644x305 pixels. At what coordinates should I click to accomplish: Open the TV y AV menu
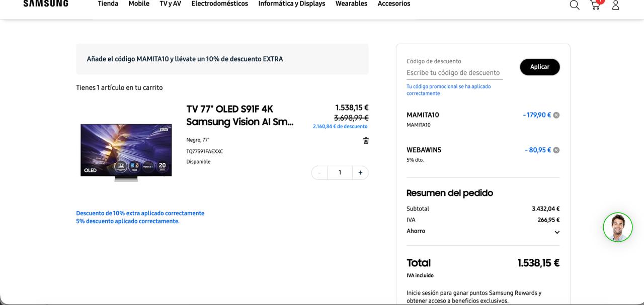(x=170, y=4)
